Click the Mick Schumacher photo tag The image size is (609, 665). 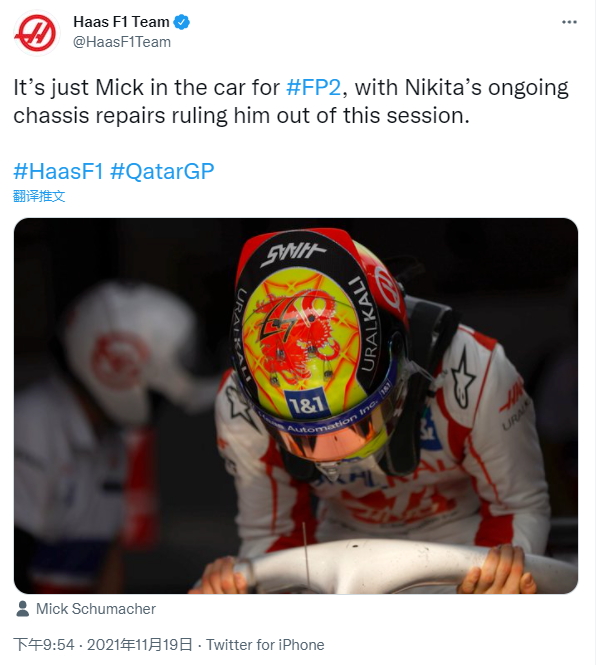point(96,608)
